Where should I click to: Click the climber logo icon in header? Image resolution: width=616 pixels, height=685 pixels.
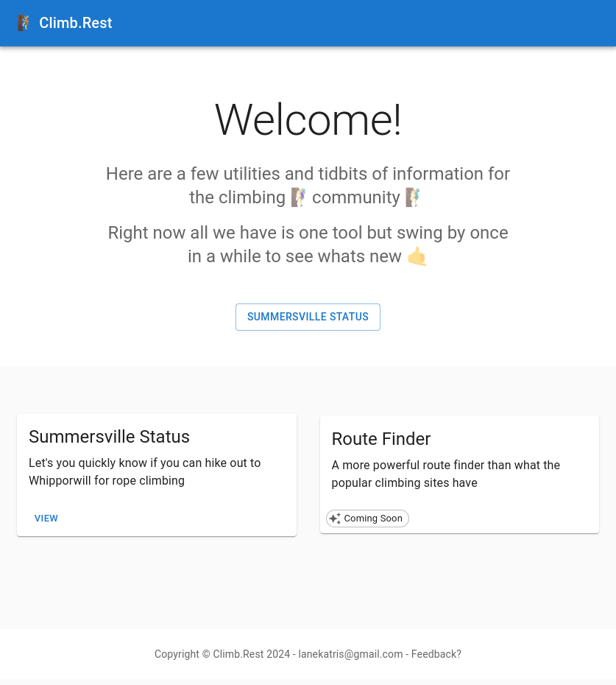pos(24,23)
